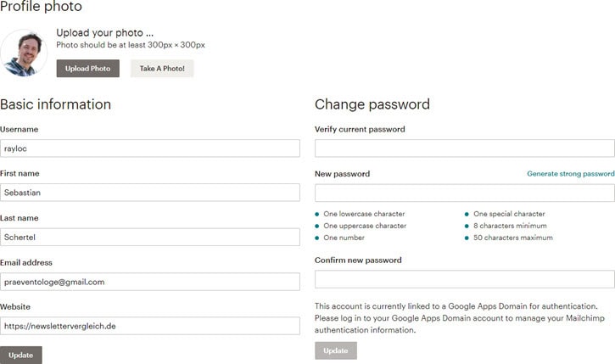Click the profile photo avatar
615x364 pixels.
24,53
